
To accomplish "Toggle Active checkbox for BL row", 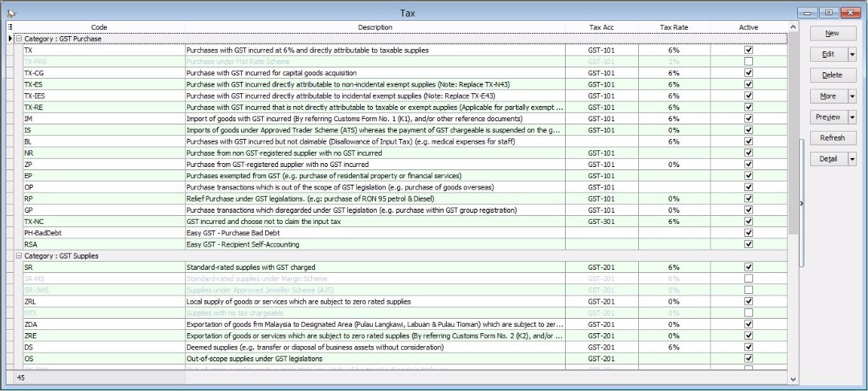I will pos(749,141).
